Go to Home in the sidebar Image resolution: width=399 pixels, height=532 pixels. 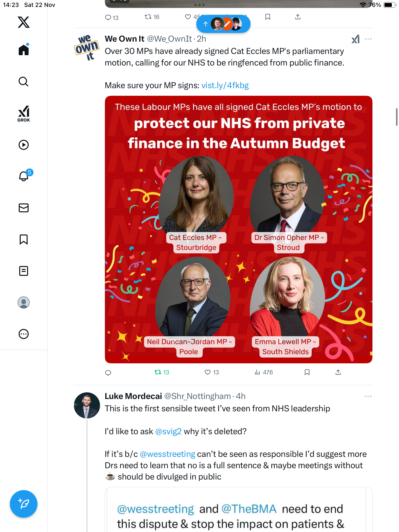point(24,50)
